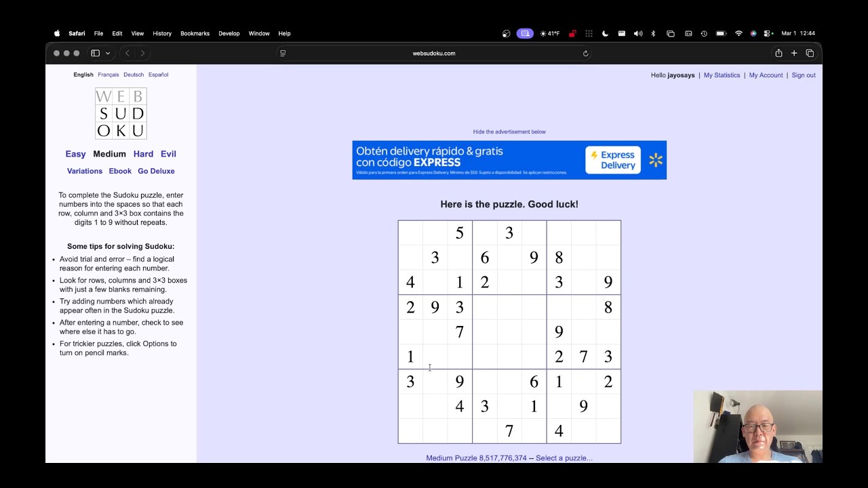
Task: Go back with the Safari back arrow
Action: click(127, 53)
